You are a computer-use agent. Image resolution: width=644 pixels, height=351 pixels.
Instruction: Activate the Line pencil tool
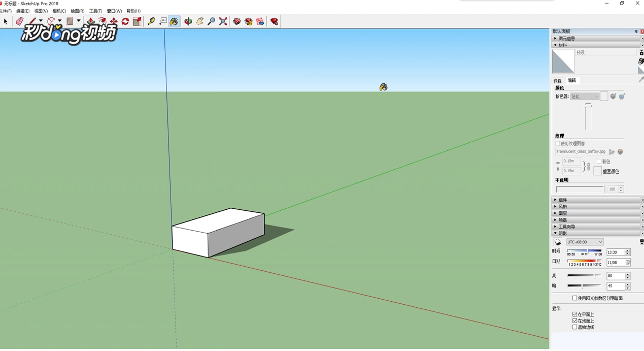pos(32,21)
